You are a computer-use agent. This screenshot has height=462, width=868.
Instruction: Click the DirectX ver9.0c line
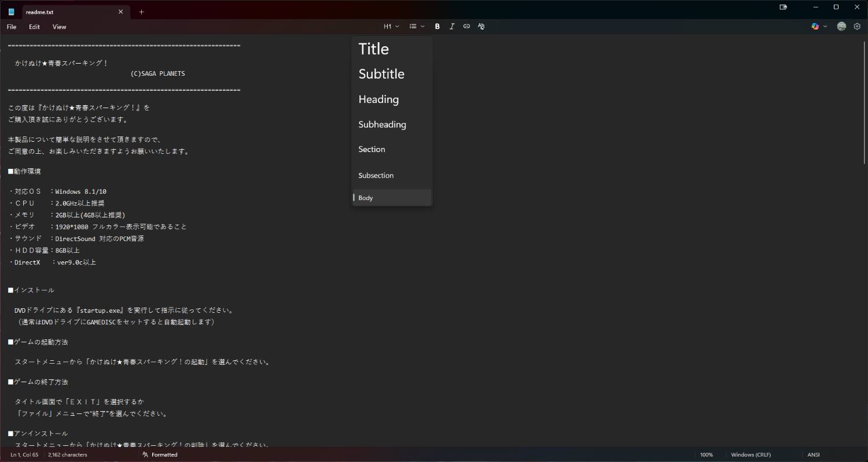[x=52, y=263]
